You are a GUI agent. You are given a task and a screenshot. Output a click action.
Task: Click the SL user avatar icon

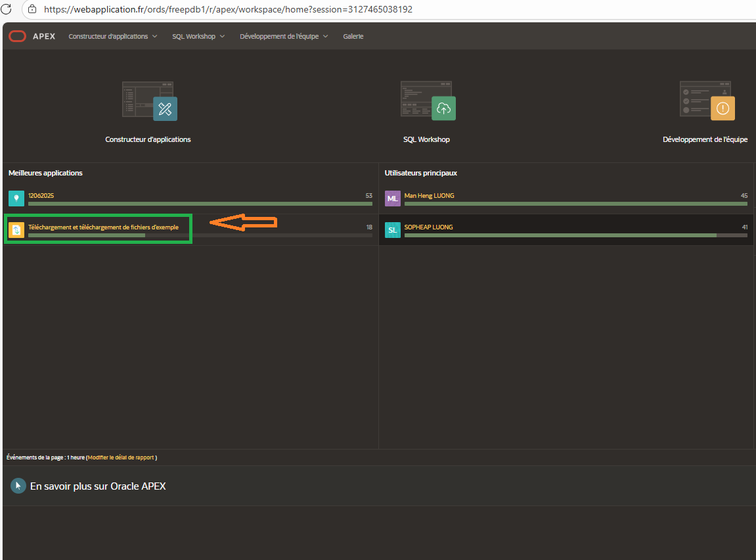392,230
